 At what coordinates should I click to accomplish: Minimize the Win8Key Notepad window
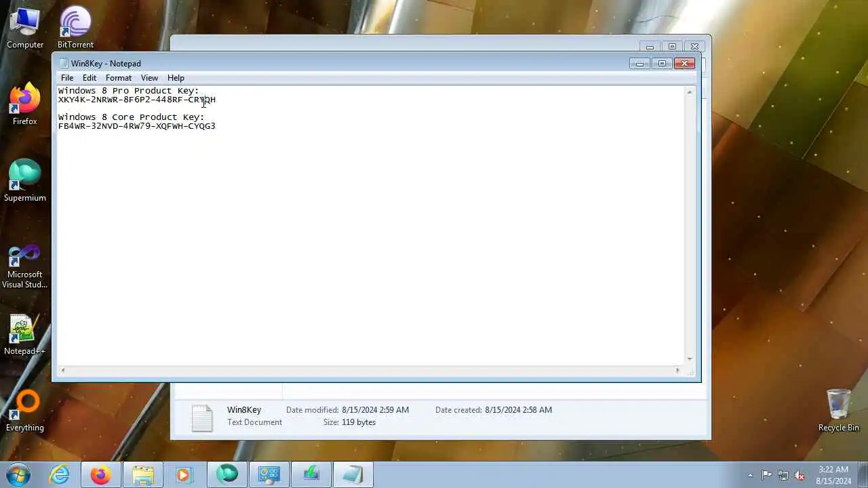pos(639,64)
